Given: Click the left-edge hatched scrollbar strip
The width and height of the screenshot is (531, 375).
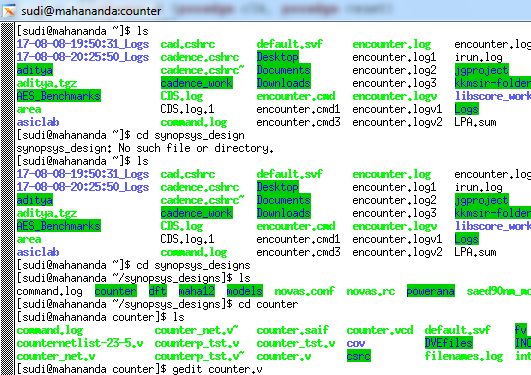Looking at the screenshot, I should pos(7,199).
